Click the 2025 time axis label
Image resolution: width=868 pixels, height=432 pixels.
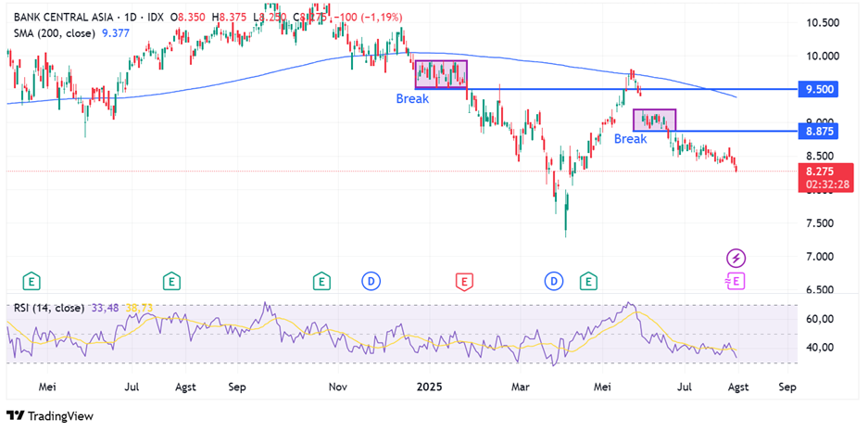(430, 386)
